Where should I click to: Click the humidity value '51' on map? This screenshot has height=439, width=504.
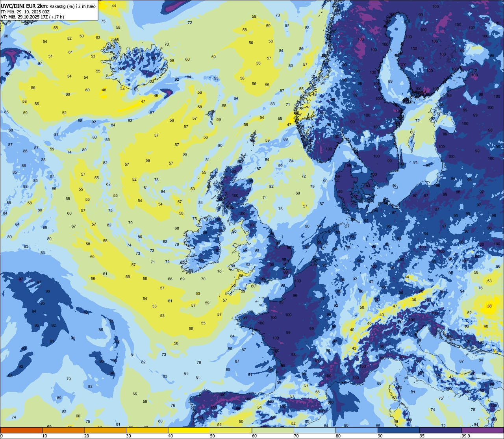(50, 56)
